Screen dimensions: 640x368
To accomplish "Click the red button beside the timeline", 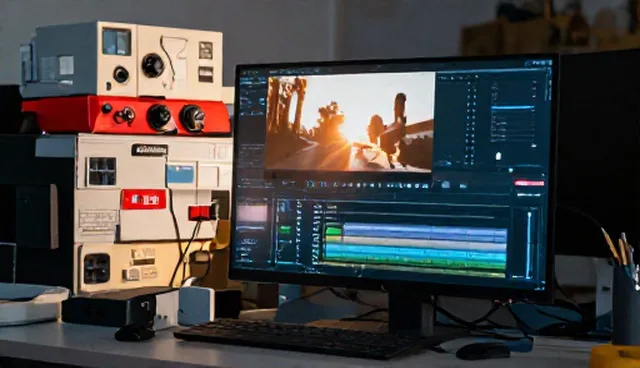I will [529, 183].
